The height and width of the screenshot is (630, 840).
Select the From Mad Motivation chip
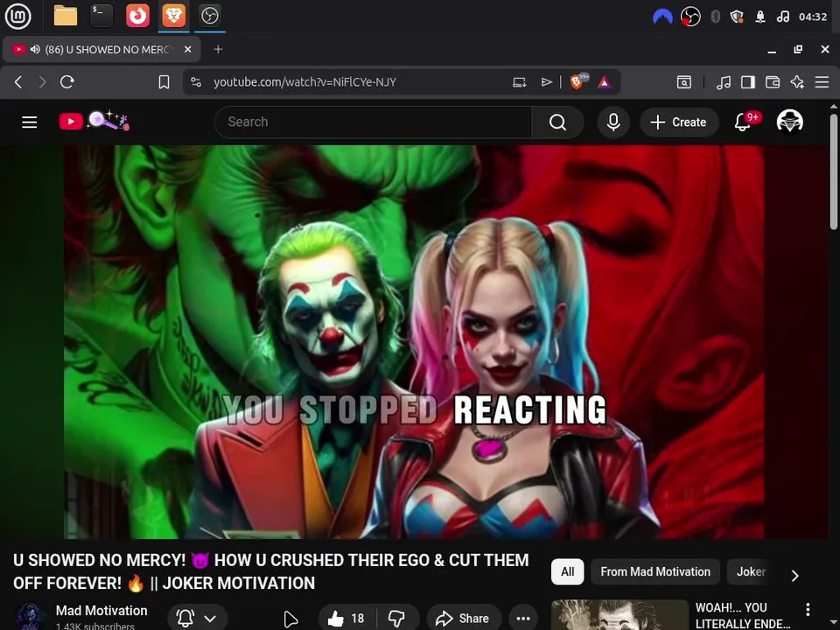[x=655, y=571]
